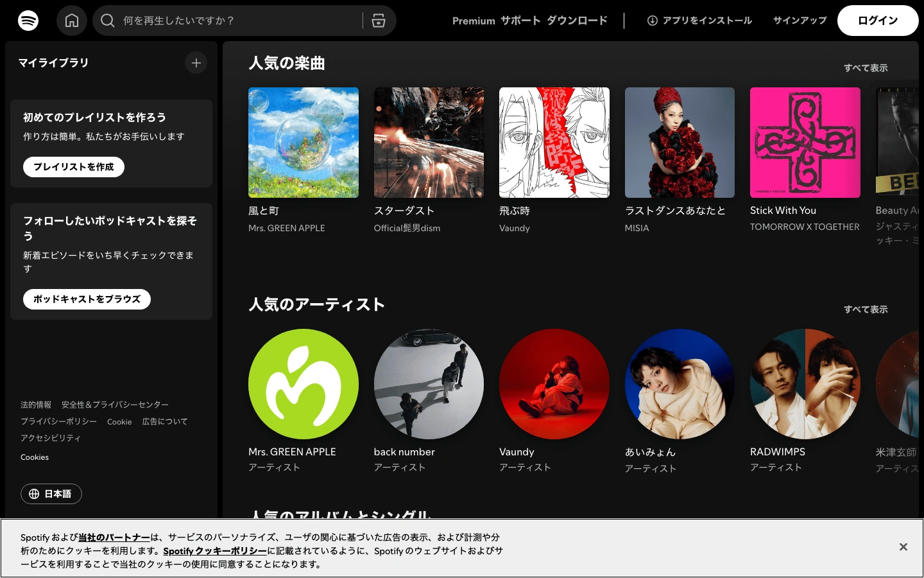The width and height of the screenshot is (924, 578).
Task: Click the search magnifier icon
Action: pos(108,21)
